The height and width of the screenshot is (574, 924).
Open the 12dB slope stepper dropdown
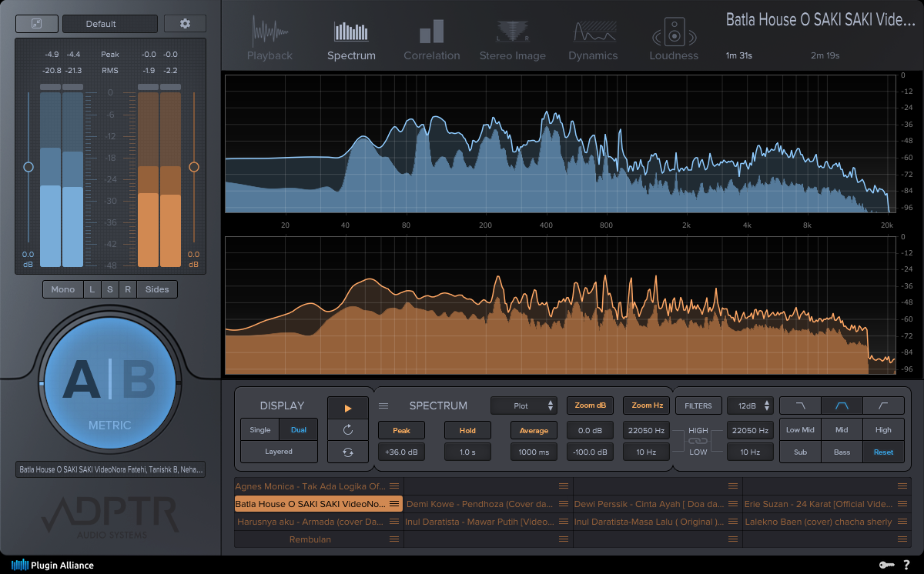pos(750,405)
